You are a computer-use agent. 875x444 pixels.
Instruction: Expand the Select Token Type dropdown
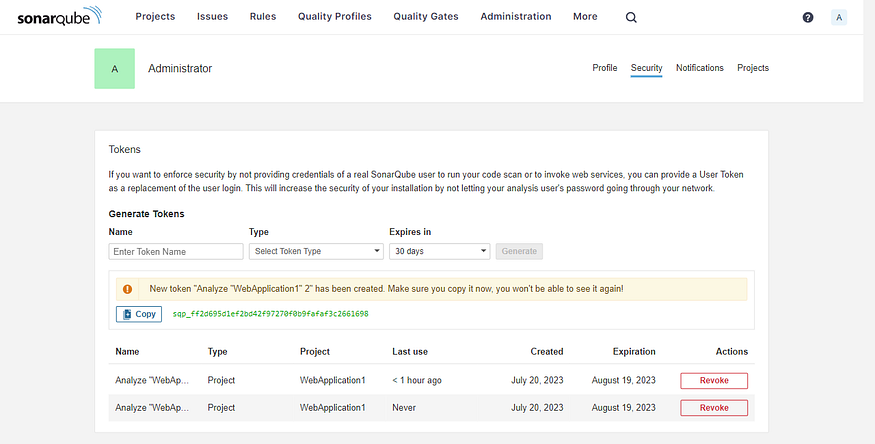316,252
